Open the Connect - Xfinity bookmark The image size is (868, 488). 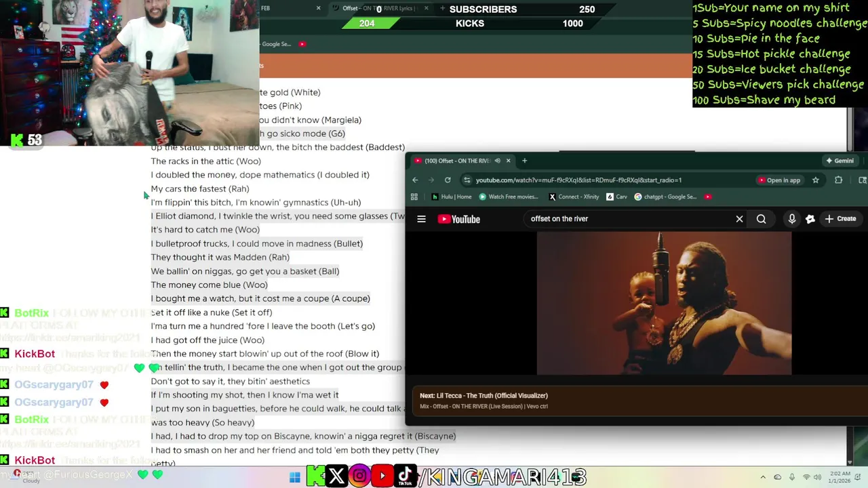573,197
